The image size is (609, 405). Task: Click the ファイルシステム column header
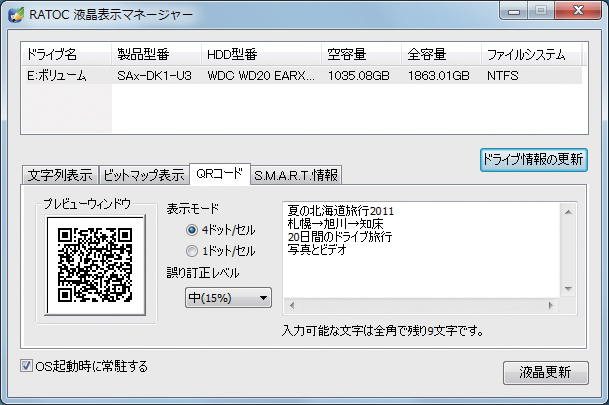pyautogui.click(x=531, y=54)
